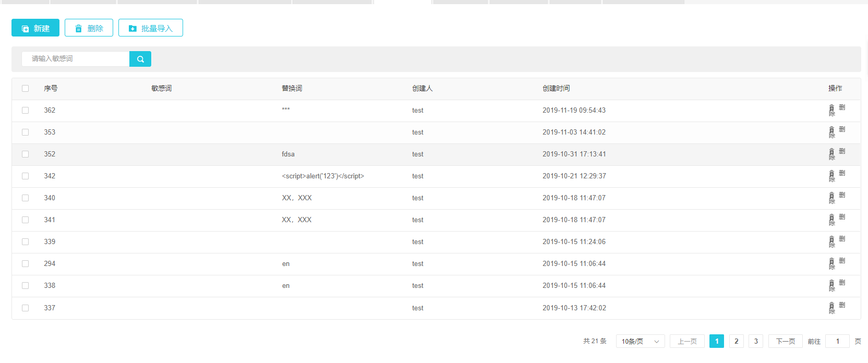Click the 删除 toolbar button
The image size is (868, 363).
(x=89, y=28)
